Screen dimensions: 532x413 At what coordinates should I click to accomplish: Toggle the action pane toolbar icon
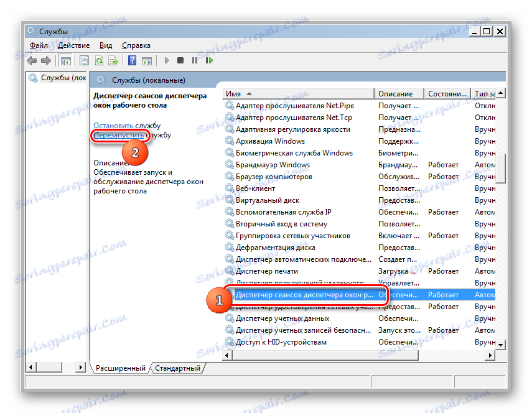click(147, 61)
